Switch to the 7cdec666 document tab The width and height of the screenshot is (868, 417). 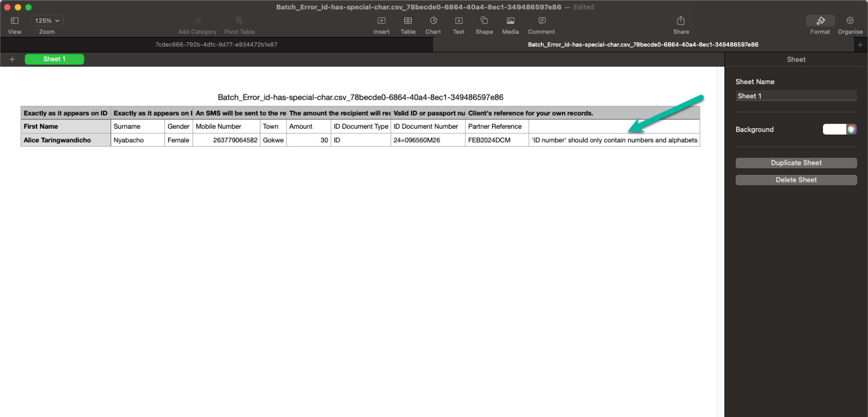point(216,45)
